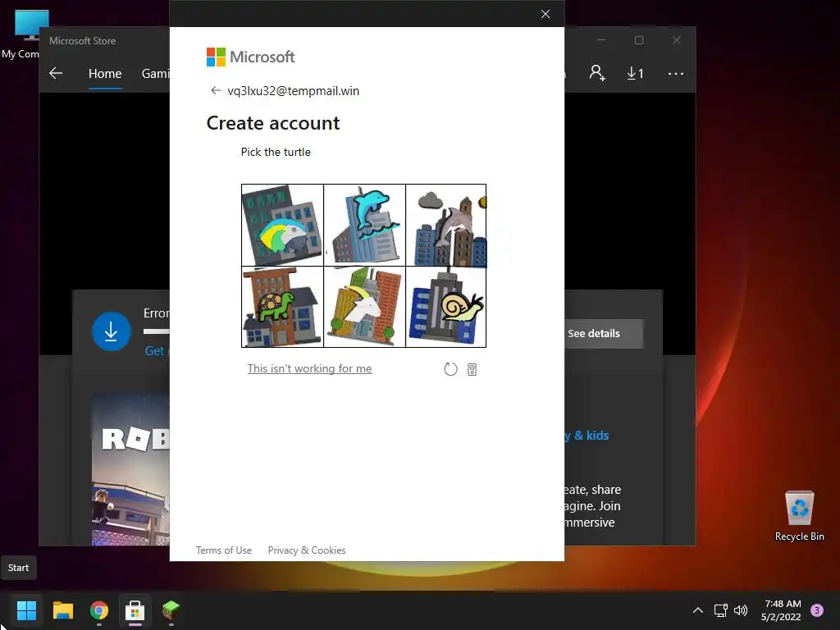This screenshot has height=630, width=840.
Task: Open the Roblox game thumbnail
Action: point(130,470)
